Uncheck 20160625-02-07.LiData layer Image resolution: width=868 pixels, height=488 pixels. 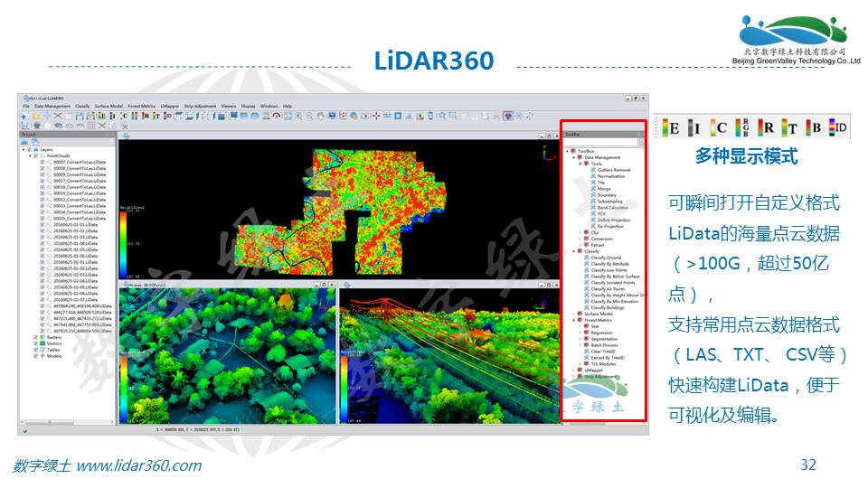tap(42, 299)
